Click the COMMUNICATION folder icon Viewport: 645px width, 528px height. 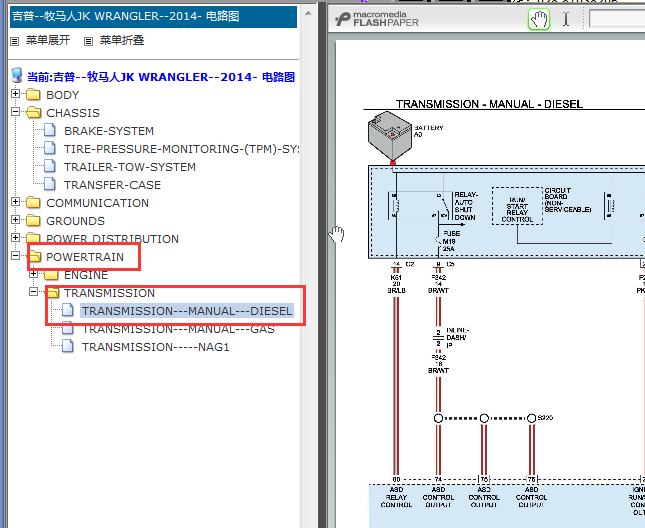click(33, 203)
